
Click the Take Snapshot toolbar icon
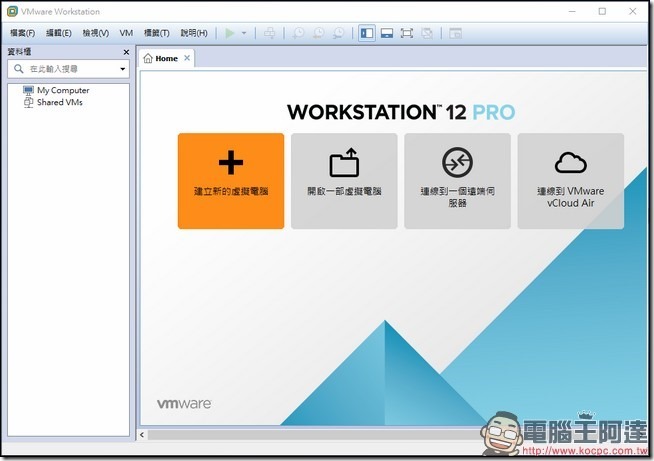click(298, 33)
